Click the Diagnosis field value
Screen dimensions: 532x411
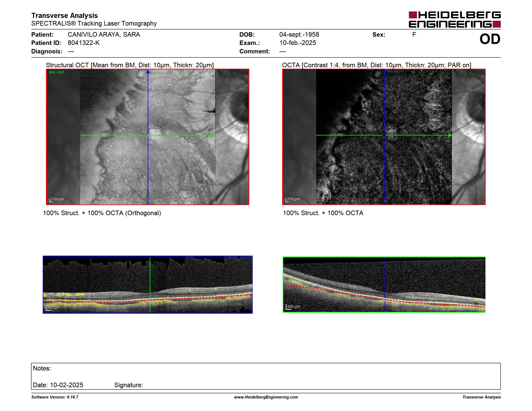[x=71, y=51]
